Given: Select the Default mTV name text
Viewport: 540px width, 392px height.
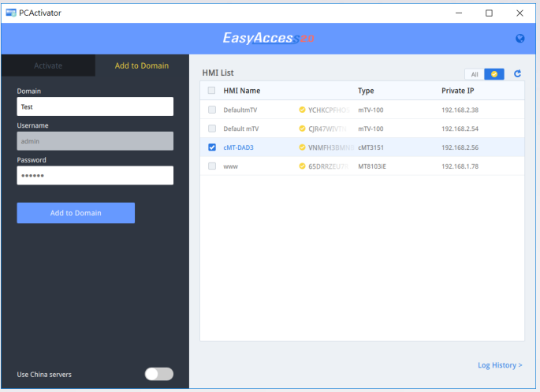Looking at the screenshot, I should pos(240,129).
